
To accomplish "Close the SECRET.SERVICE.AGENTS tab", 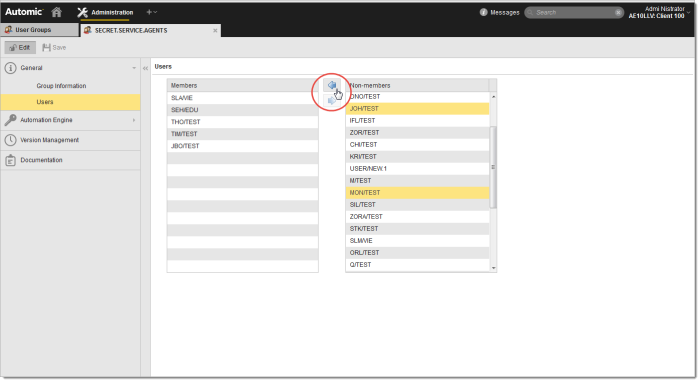I will pos(215,30).
